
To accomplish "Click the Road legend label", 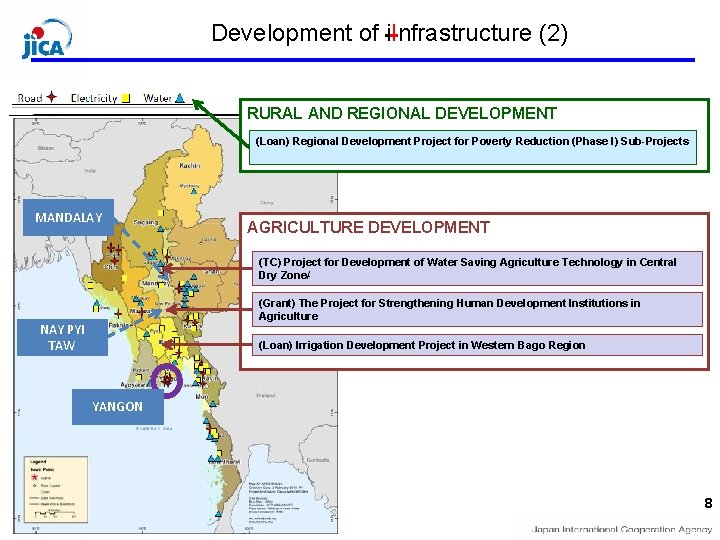I will point(30,98).
